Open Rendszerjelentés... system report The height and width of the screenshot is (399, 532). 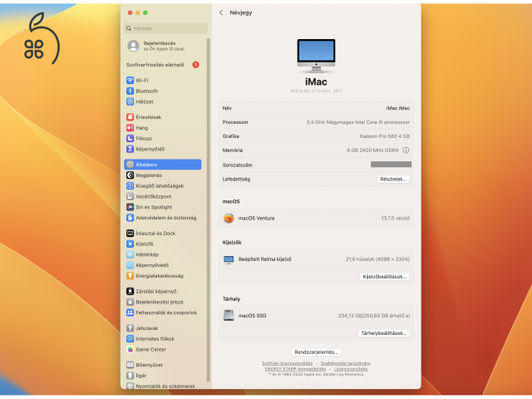click(316, 352)
